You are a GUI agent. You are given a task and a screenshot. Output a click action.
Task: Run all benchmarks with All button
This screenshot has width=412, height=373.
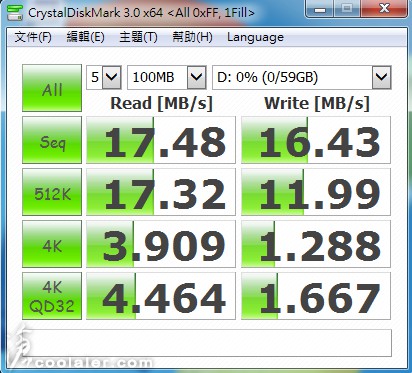tap(52, 88)
